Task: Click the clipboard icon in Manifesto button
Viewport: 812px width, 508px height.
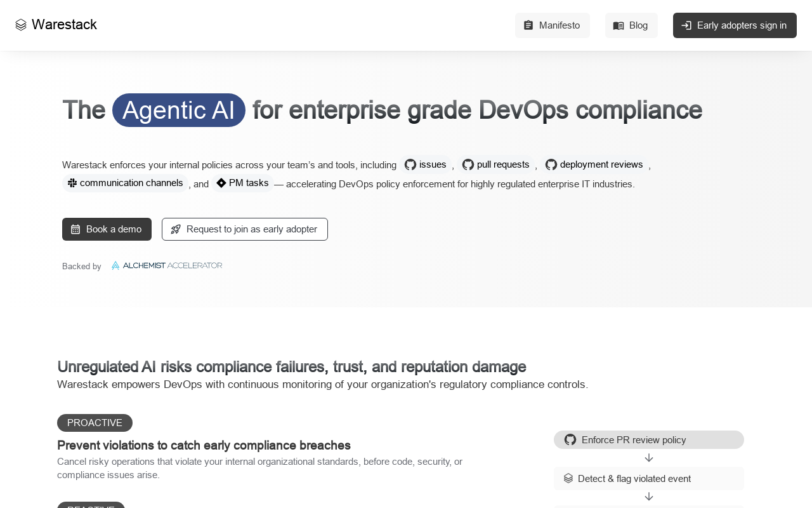Action: click(x=528, y=25)
